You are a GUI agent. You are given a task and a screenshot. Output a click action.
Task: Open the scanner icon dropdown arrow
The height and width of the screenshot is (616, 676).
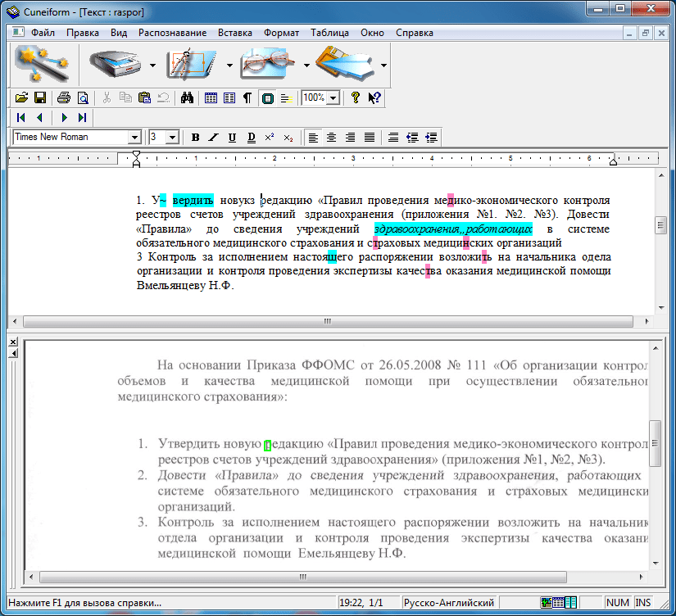tap(153, 66)
